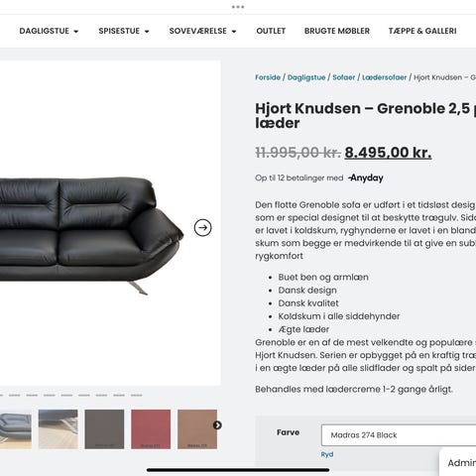Tap the three-dot multitasking icon at top

(x=238, y=7)
